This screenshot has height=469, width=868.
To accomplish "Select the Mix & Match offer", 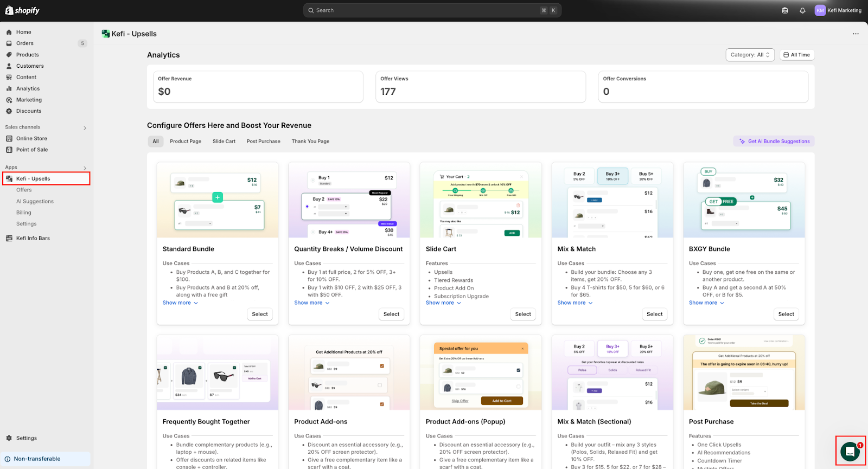I will [654, 314].
